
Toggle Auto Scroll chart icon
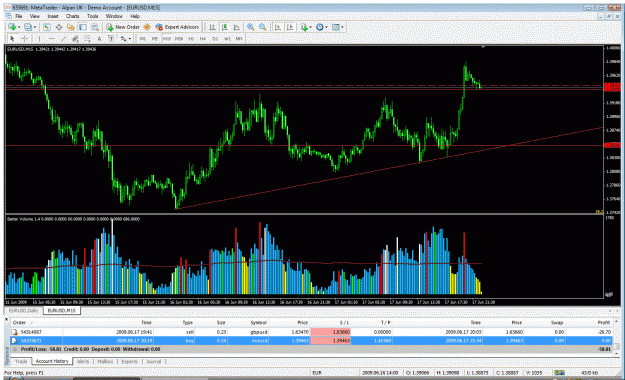278,27
